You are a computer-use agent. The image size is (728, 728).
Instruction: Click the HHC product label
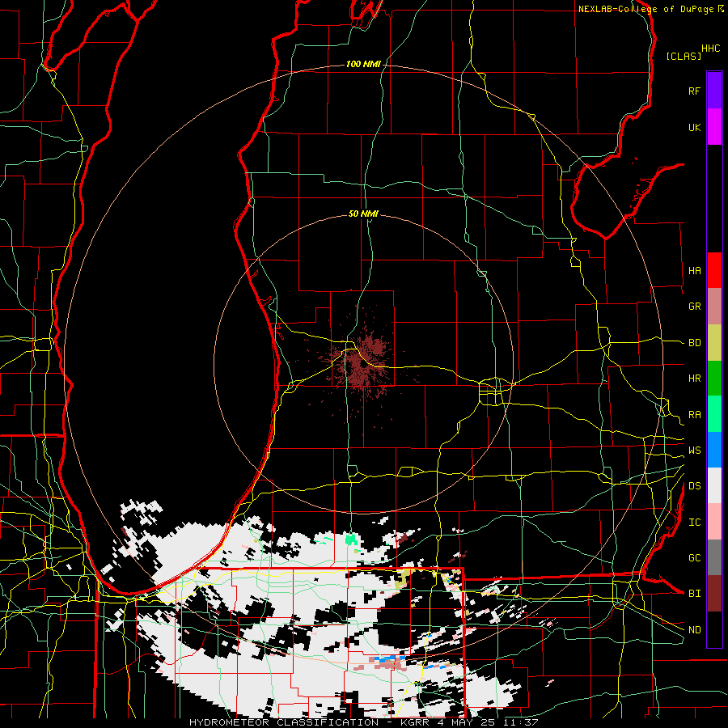pos(711,49)
